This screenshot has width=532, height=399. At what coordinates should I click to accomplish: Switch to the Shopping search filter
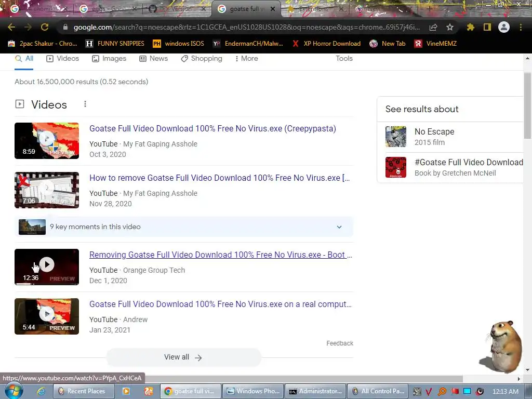click(202, 58)
